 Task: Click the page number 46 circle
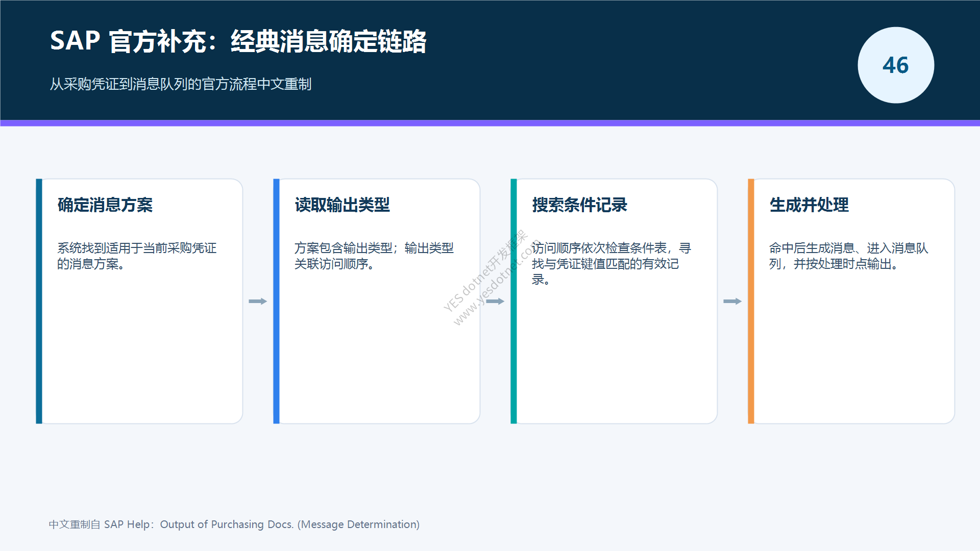[896, 65]
